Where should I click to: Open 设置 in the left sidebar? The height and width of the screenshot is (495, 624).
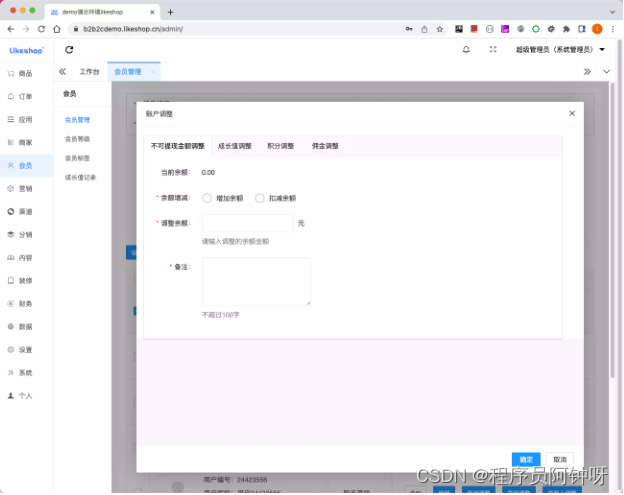[20, 350]
